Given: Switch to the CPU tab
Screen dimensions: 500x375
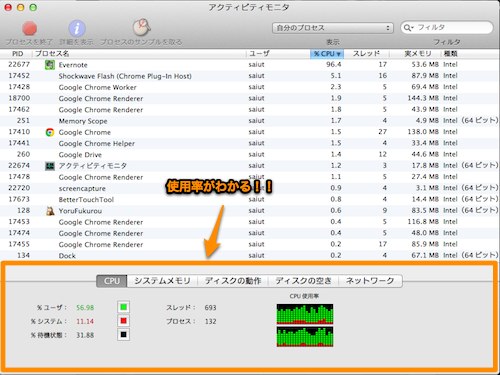Looking at the screenshot, I should click(x=112, y=281).
